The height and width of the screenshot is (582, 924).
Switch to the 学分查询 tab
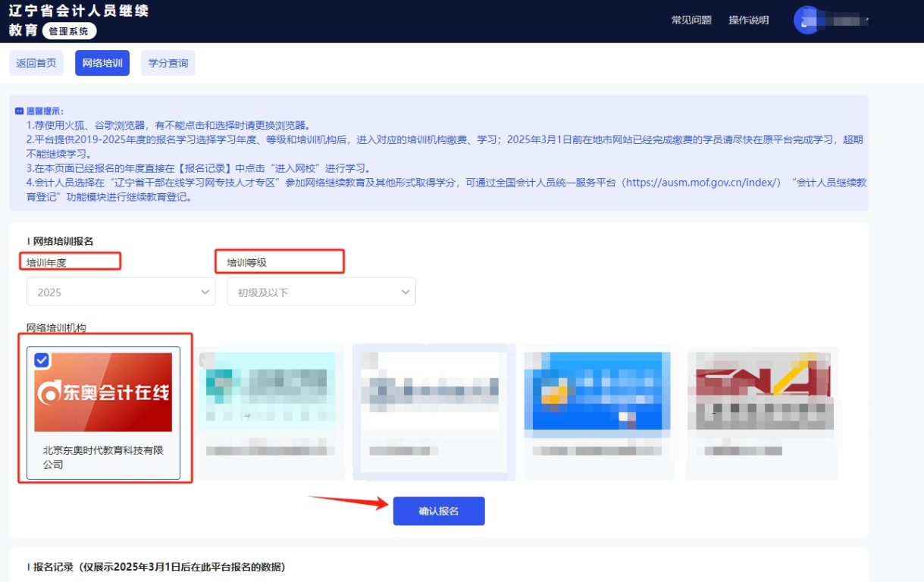[168, 63]
